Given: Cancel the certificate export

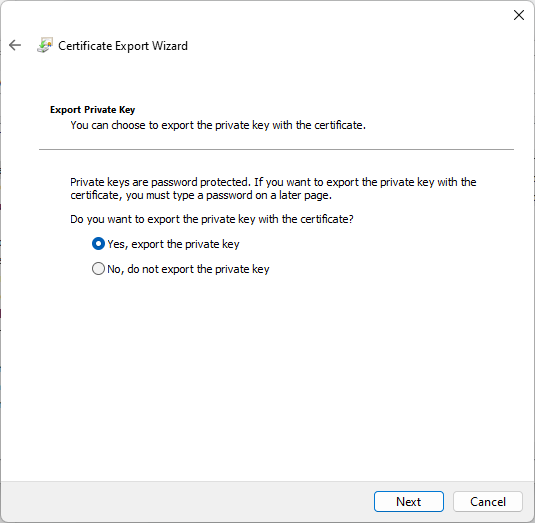Looking at the screenshot, I should click(488, 502).
